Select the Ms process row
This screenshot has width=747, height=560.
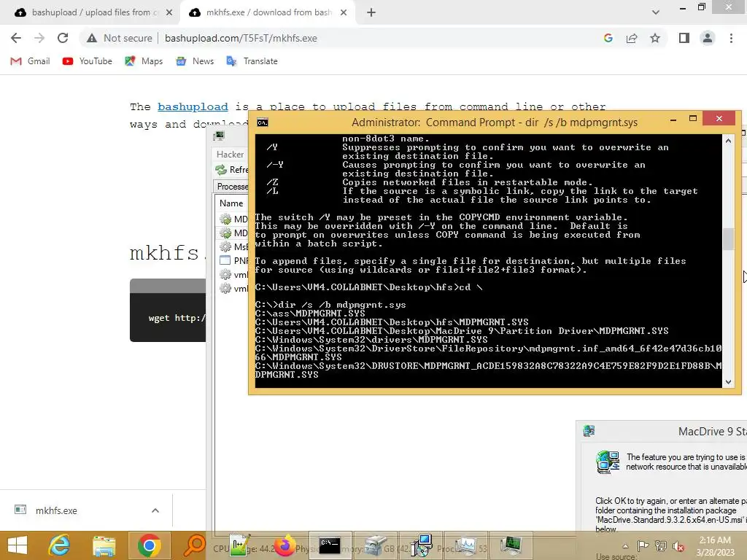233,246
